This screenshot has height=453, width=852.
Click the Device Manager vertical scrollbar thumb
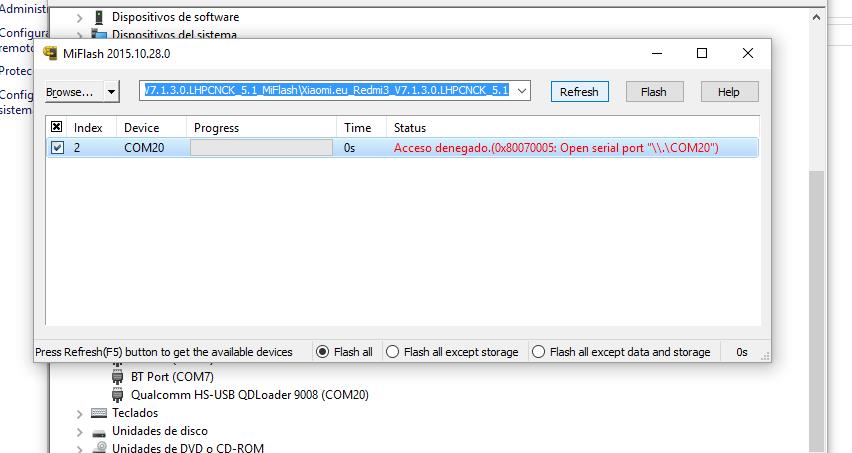tap(816, 310)
